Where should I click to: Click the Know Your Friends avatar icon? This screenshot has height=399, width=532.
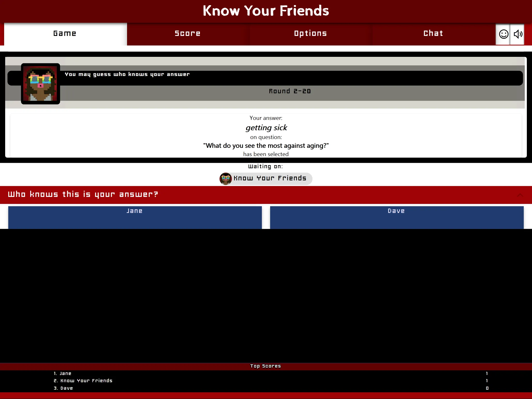pos(225,178)
